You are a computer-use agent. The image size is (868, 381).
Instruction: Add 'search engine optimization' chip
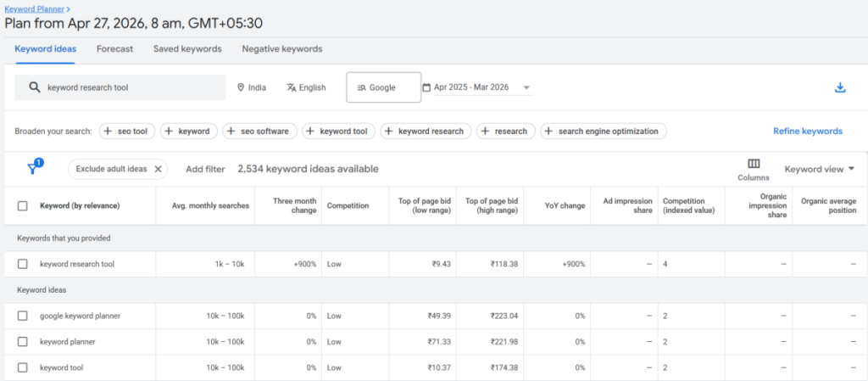pyautogui.click(x=604, y=132)
